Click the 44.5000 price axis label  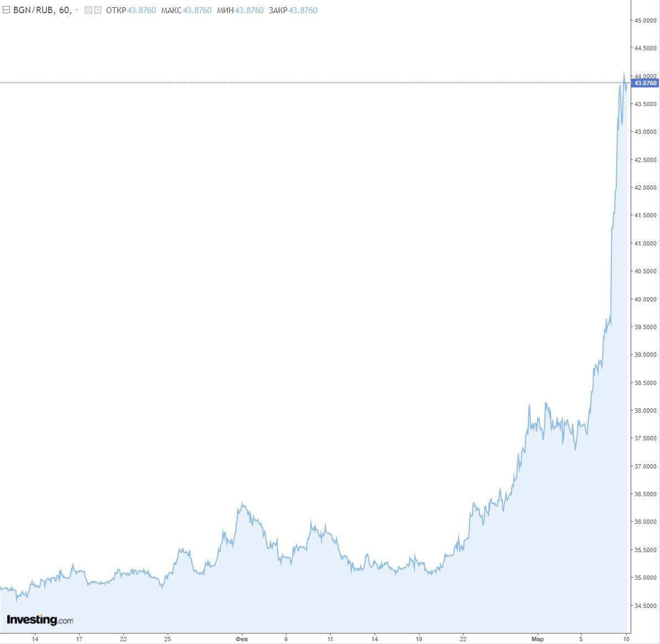(x=645, y=48)
